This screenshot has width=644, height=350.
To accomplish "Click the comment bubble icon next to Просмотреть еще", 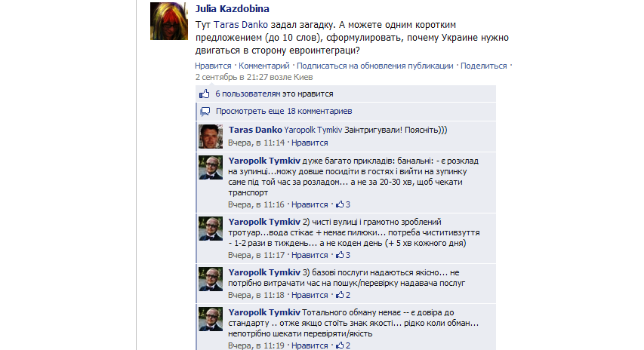I will click(x=205, y=111).
